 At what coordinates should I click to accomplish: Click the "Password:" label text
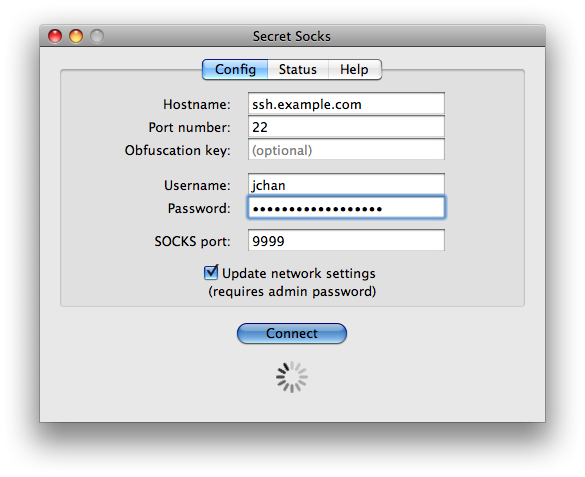pos(199,208)
